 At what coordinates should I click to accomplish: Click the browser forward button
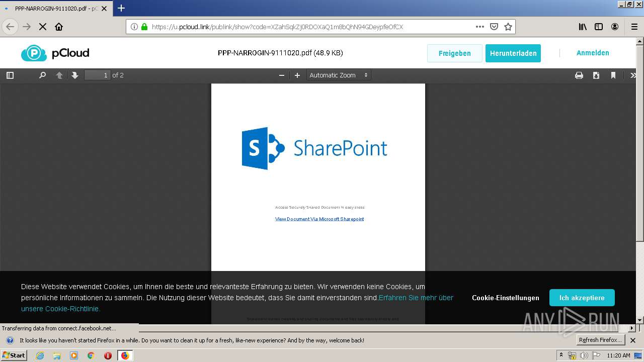coord(27,27)
